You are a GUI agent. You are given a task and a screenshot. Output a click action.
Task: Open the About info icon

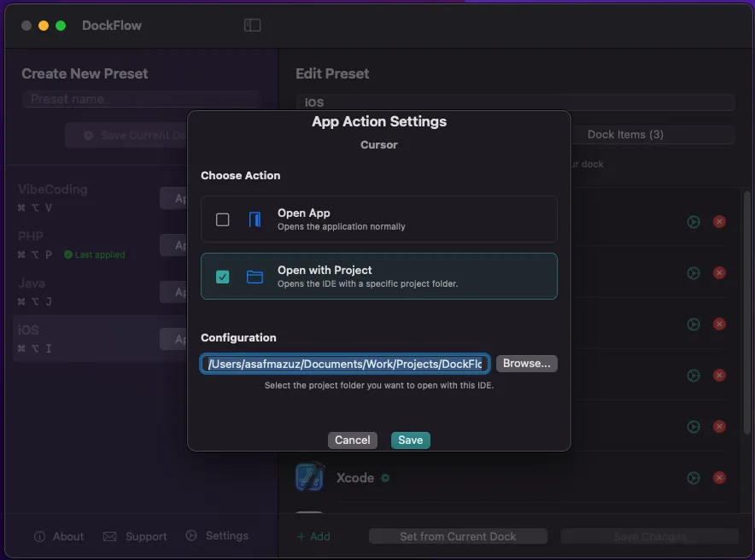click(x=39, y=536)
